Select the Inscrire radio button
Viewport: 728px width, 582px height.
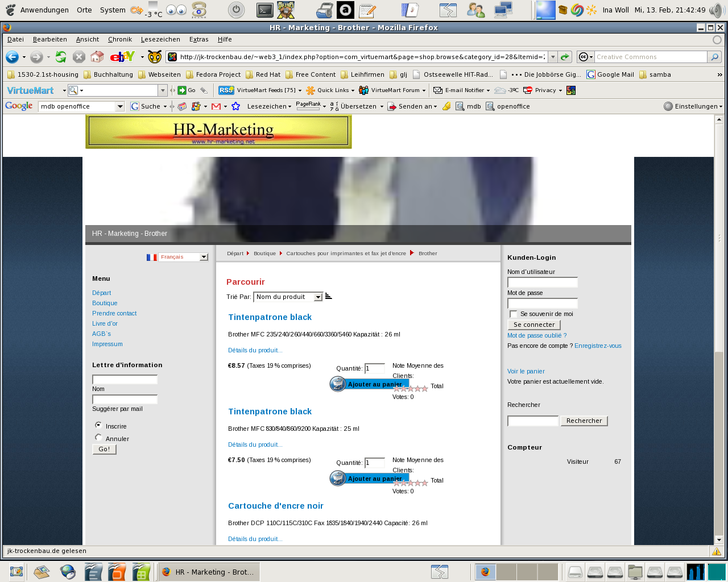coord(98,425)
